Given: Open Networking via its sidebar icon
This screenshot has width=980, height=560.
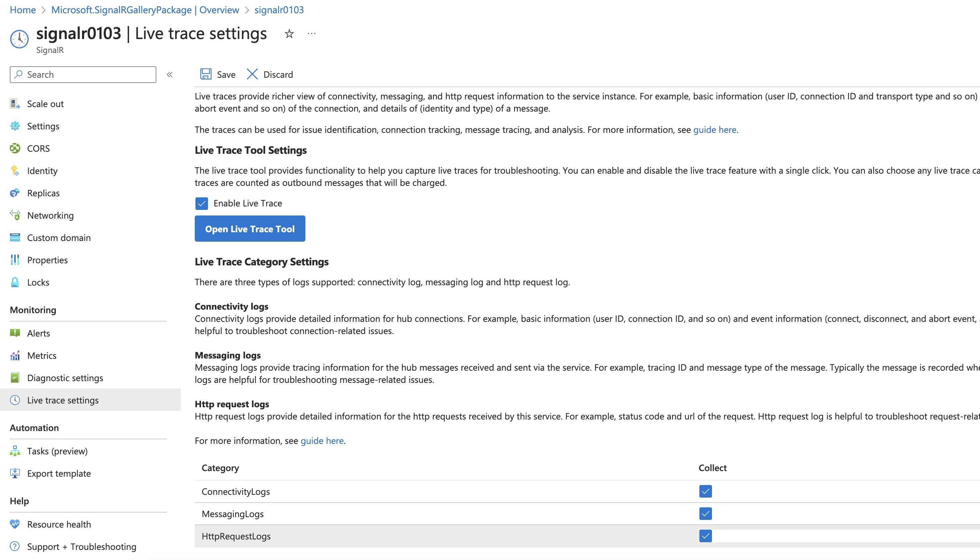Looking at the screenshot, I should coord(15,215).
